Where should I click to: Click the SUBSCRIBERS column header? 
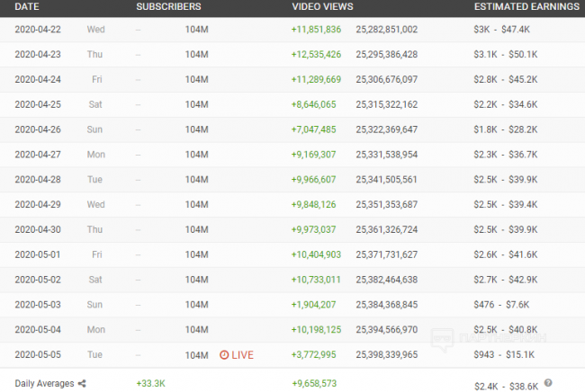coord(168,6)
